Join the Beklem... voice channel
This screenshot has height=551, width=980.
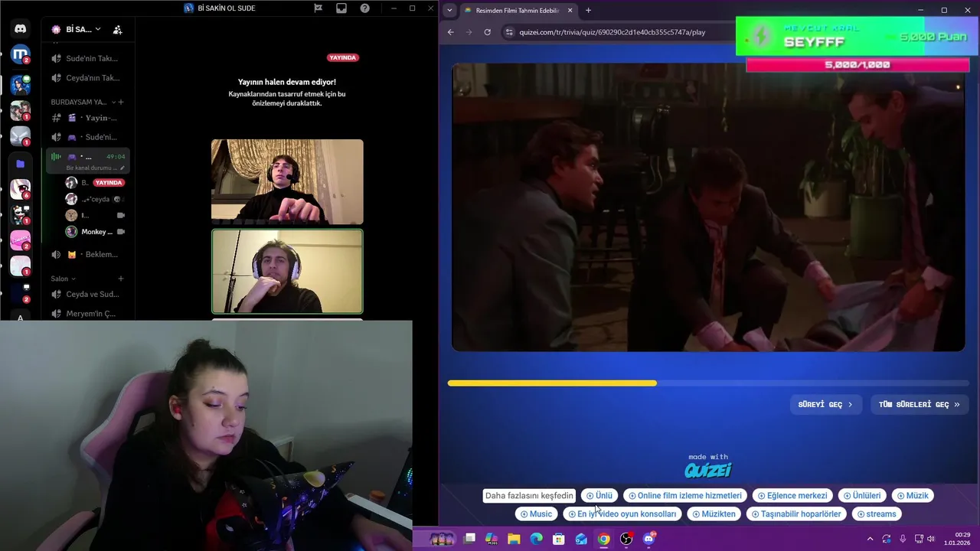coord(88,254)
